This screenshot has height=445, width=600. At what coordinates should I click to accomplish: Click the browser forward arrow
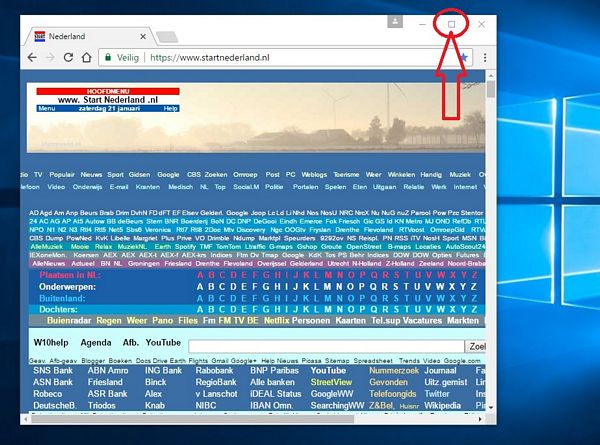pyautogui.click(x=50, y=57)
